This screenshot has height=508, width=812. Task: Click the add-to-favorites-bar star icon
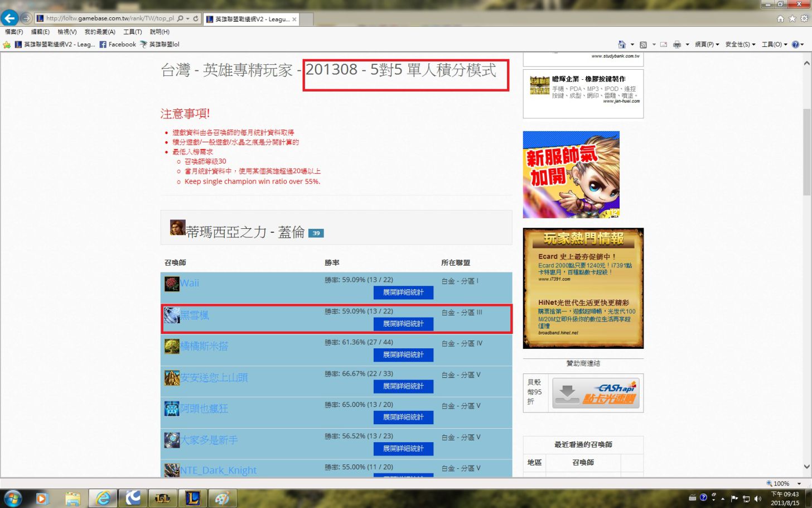point(7,45)
